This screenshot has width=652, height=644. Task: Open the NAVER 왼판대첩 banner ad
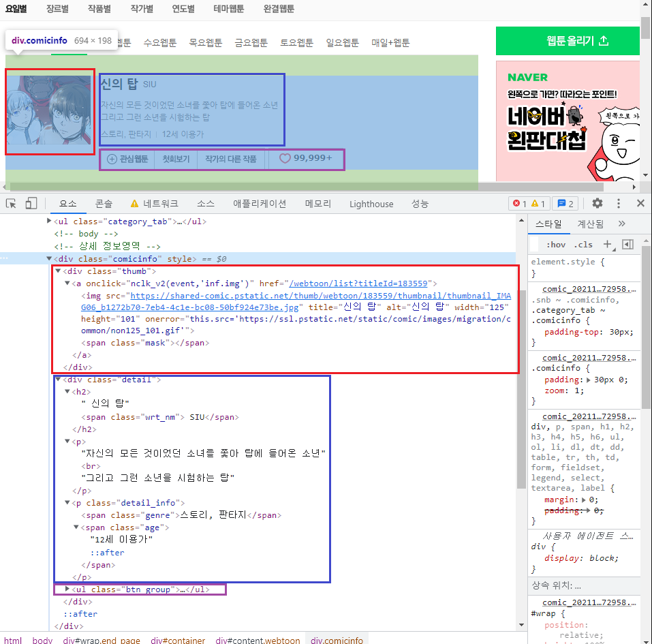[x=568, y=121]
